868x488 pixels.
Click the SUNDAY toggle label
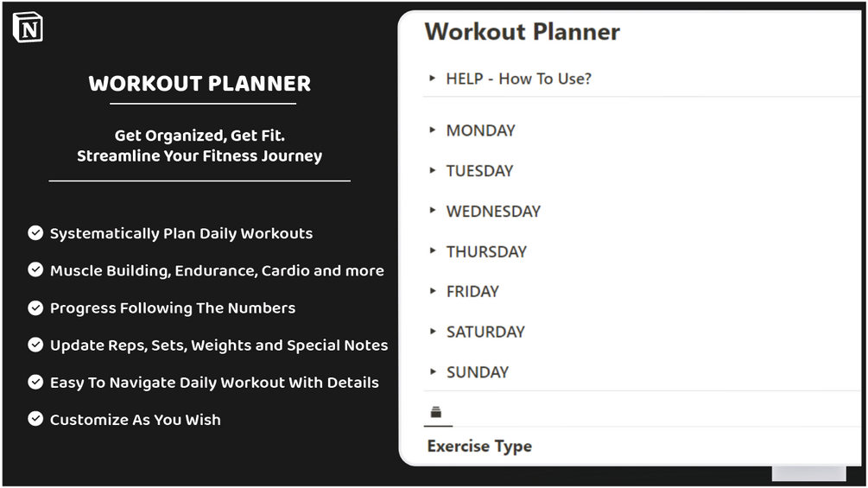(x=477, y=372)
